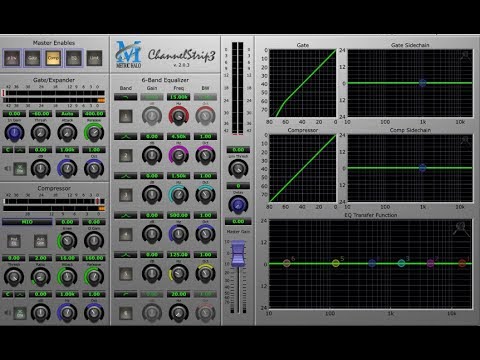Click the compressor ratio 2.00 field
Viewport: 480px width, 360px height.
point(40,258)
